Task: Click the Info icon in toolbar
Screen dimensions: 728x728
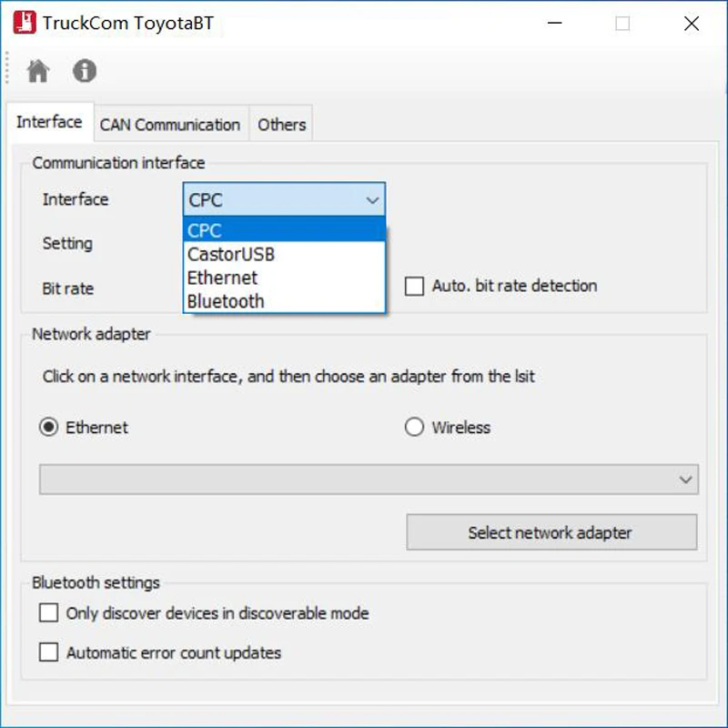Action: [85, 71]
